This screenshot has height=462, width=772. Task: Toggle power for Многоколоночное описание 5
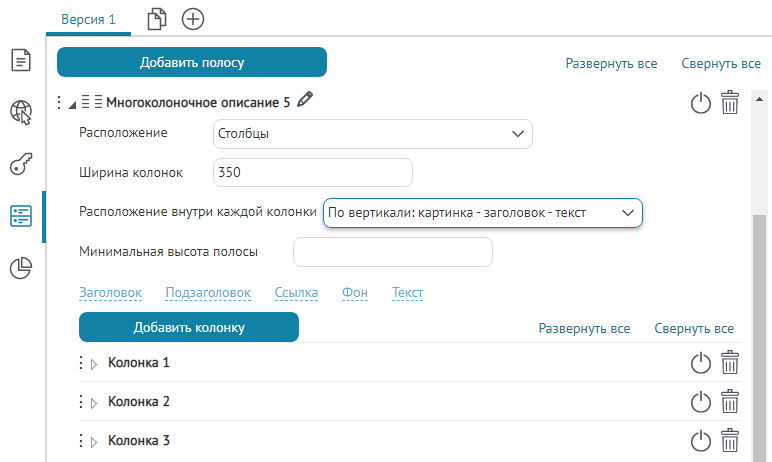701,102
